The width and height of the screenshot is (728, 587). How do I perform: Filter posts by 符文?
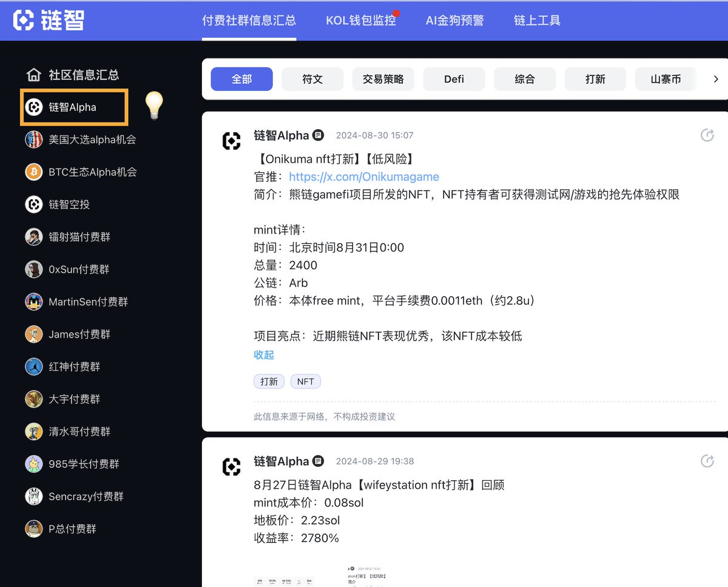312,79
